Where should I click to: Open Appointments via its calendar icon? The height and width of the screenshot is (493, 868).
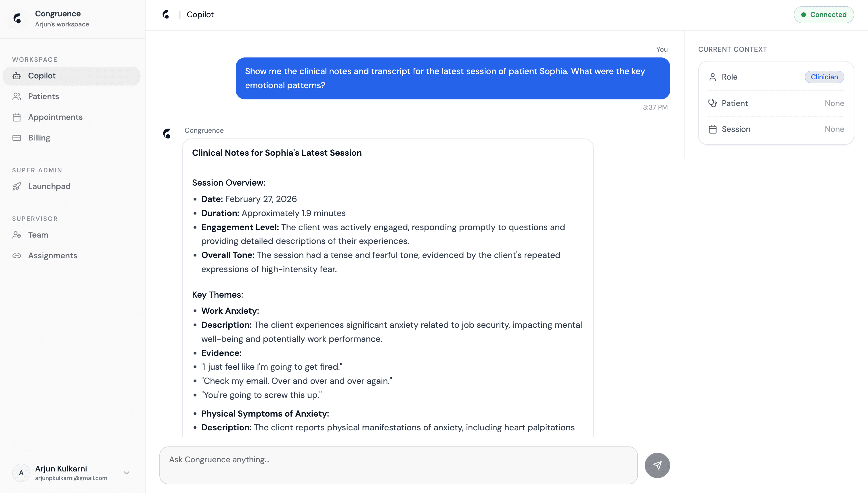17,117
